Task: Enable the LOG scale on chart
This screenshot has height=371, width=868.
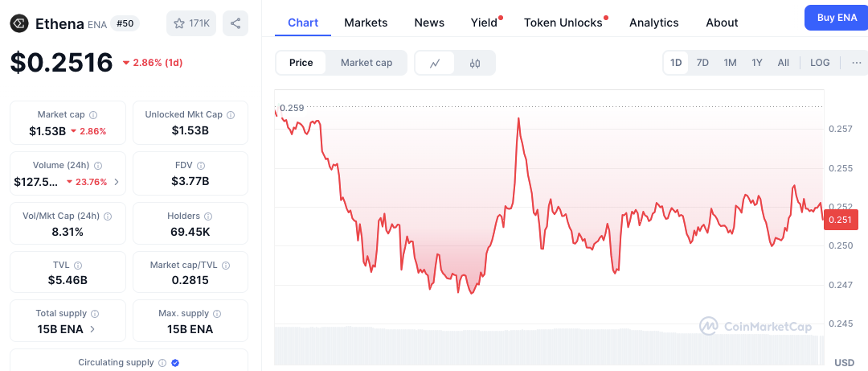Action: (x=820, y=63)
